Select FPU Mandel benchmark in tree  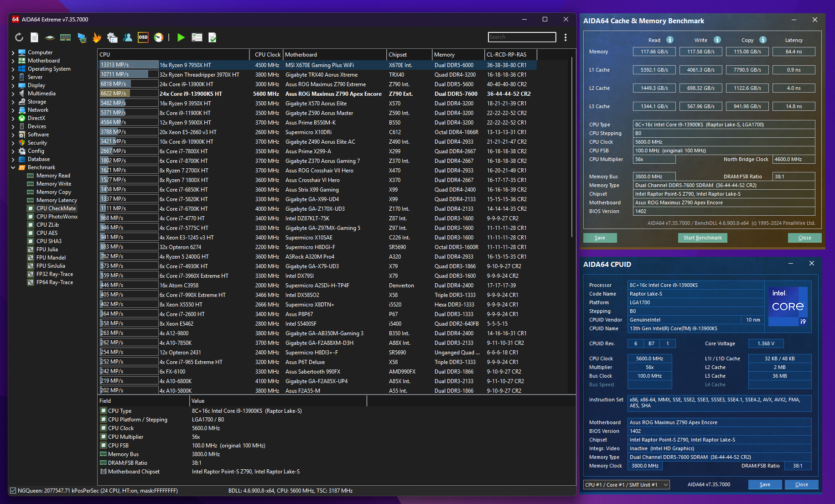[51, 258]
